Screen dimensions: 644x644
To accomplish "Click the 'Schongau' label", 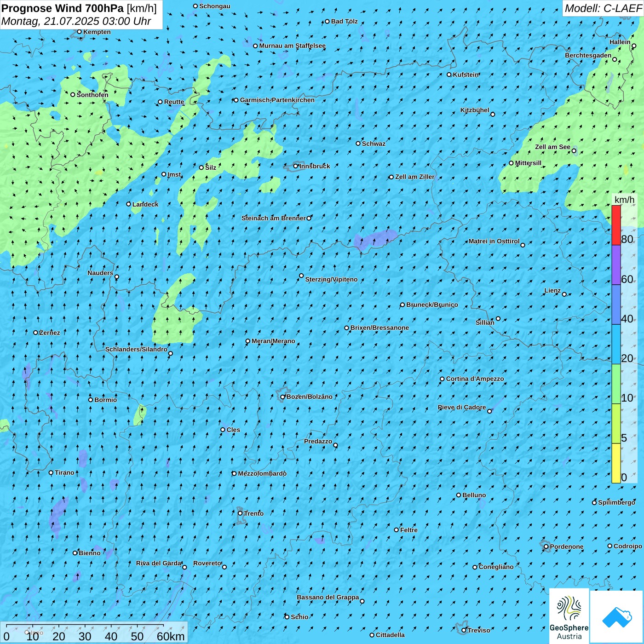I will coord(214,6).
